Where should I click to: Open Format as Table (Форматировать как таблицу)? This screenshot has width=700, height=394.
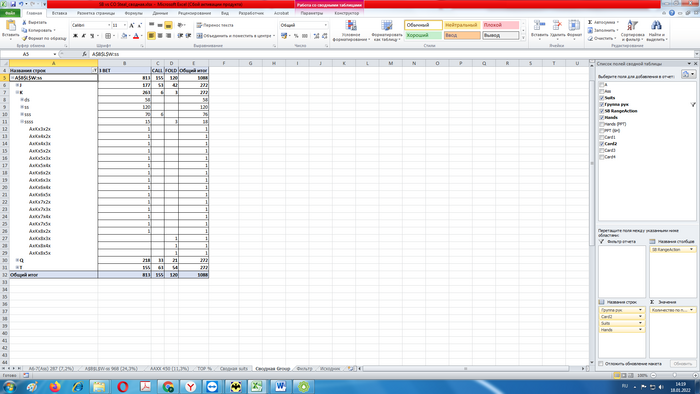click(x=387, y=30)
